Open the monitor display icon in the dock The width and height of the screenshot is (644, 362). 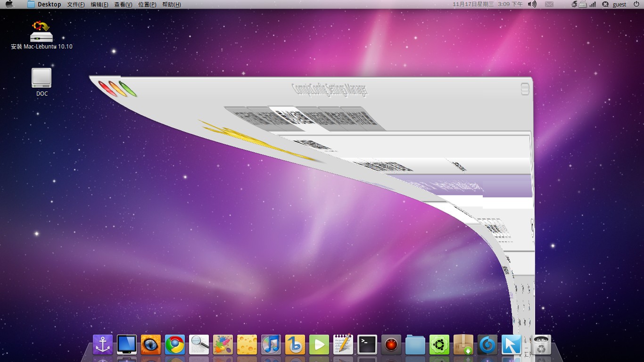tap(127, 345)
